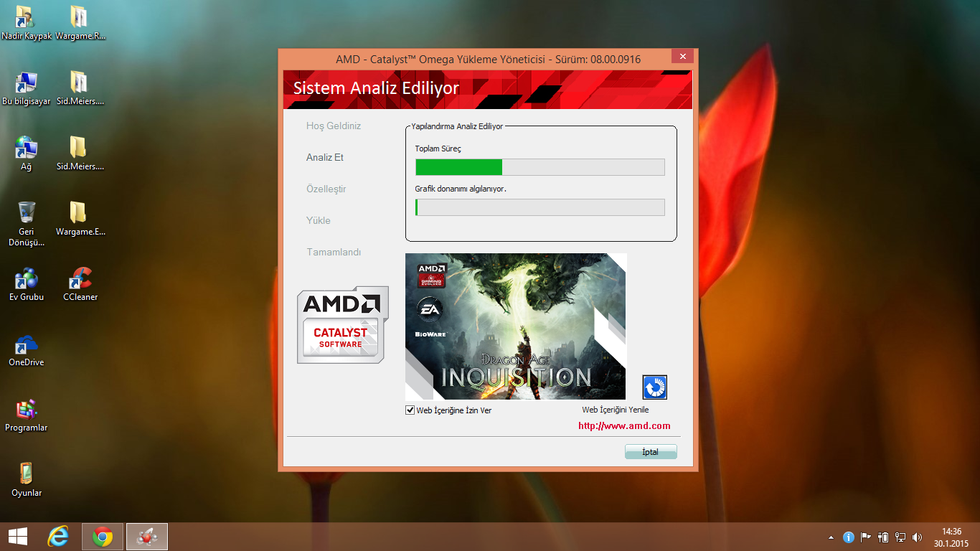Viewport: 980px width, 551px height.
Task: Open the Geri Dönüşüm recycle bin icon
Action: tap(27, 224)
